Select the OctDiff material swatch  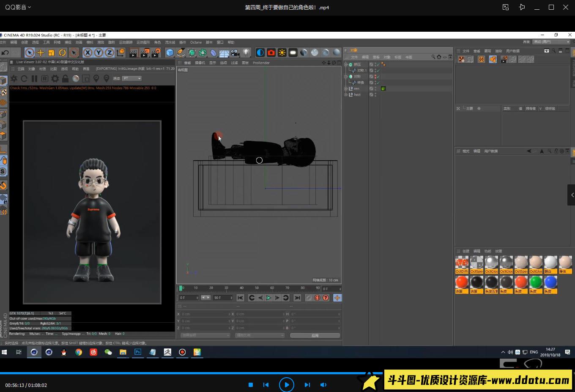462,265
